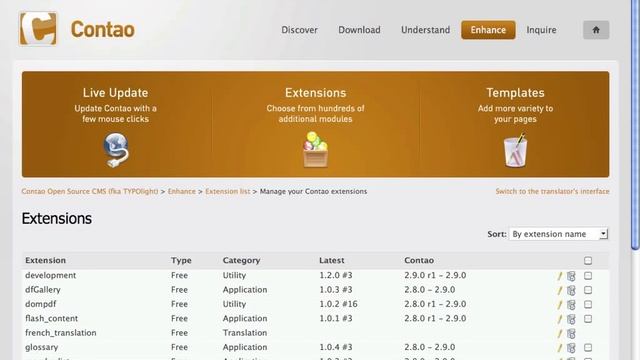
Task: Click the 'development' extension name
Action: click(x=51, y=275)
